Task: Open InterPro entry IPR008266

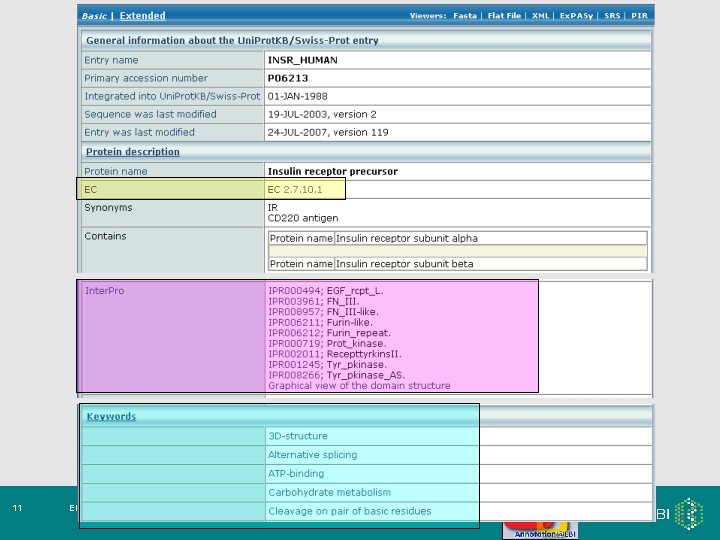Action: point(294,375)
